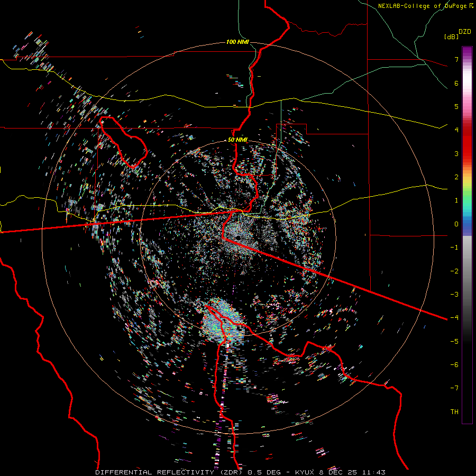
Task: Click the -2 dB scale label
Action: (x=454, y=271)
